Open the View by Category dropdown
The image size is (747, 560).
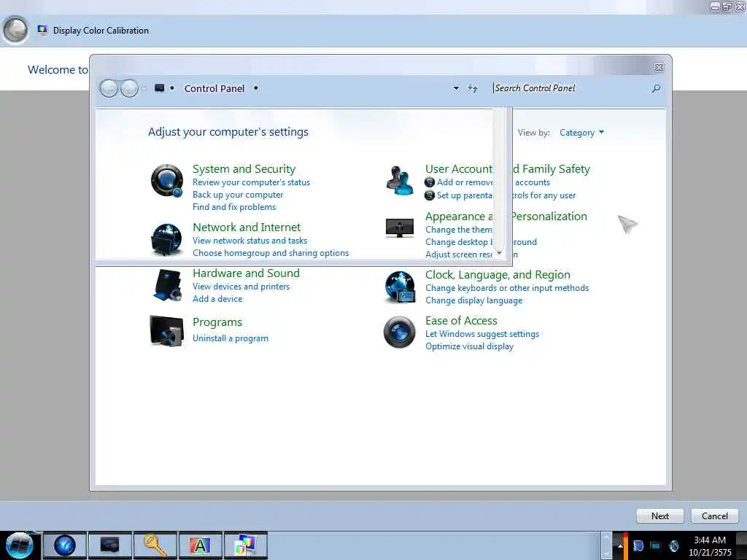point(581,133)
